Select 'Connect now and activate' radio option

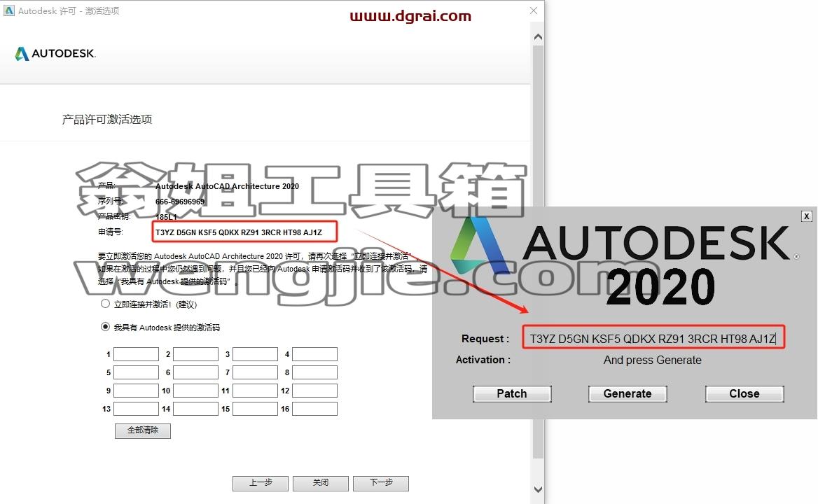[x=105, y=303]
